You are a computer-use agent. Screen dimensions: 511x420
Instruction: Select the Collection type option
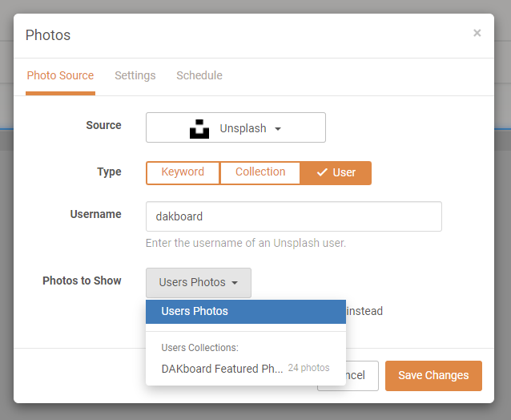click(260, 173)
